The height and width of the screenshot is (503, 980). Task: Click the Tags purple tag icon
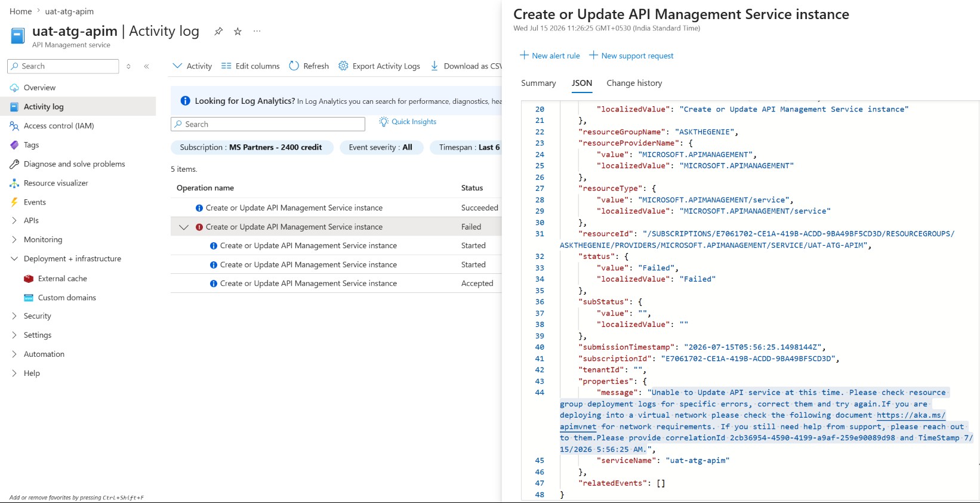(14, 145)
